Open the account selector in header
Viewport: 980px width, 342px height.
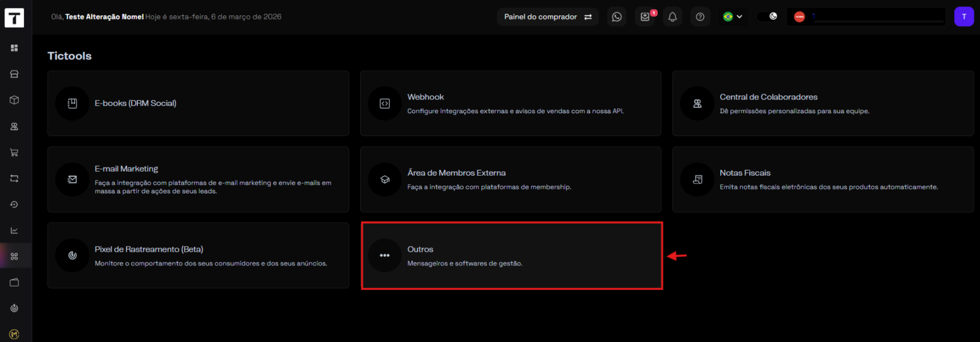866,17
